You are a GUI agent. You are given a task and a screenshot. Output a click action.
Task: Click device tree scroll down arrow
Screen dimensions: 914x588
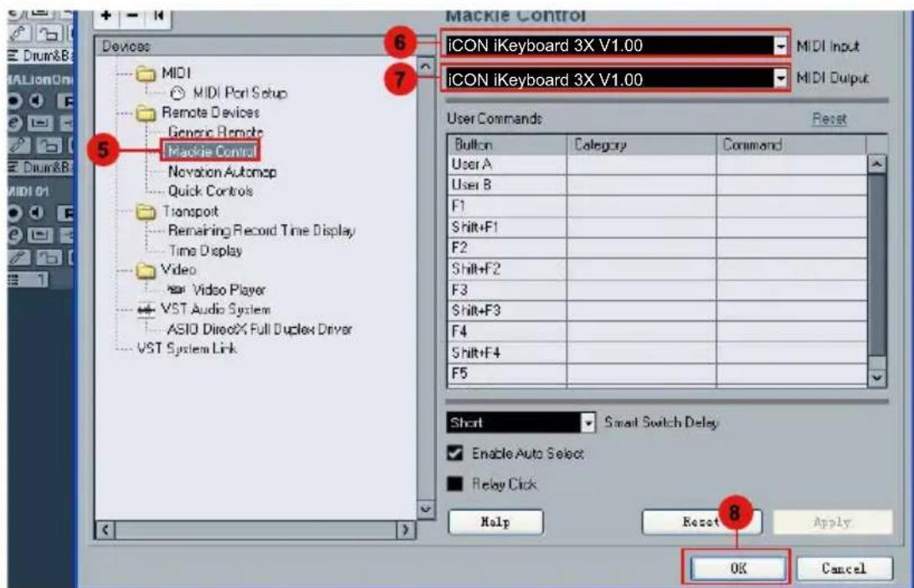425,509
